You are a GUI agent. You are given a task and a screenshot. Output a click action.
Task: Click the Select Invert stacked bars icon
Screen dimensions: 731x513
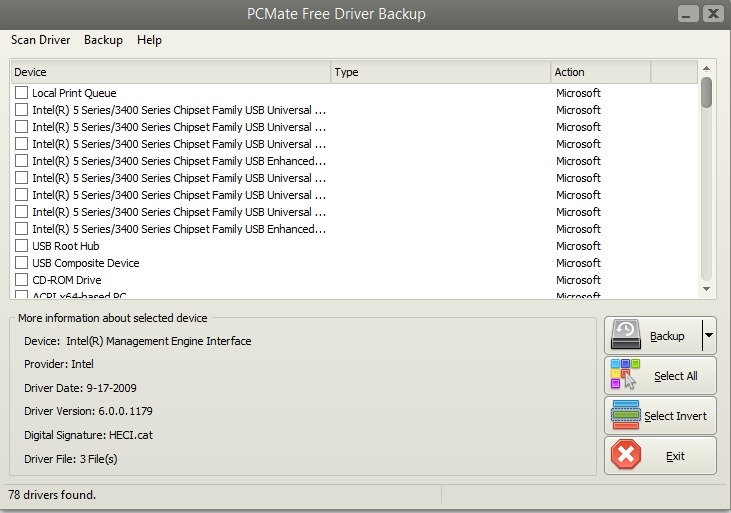626,416
